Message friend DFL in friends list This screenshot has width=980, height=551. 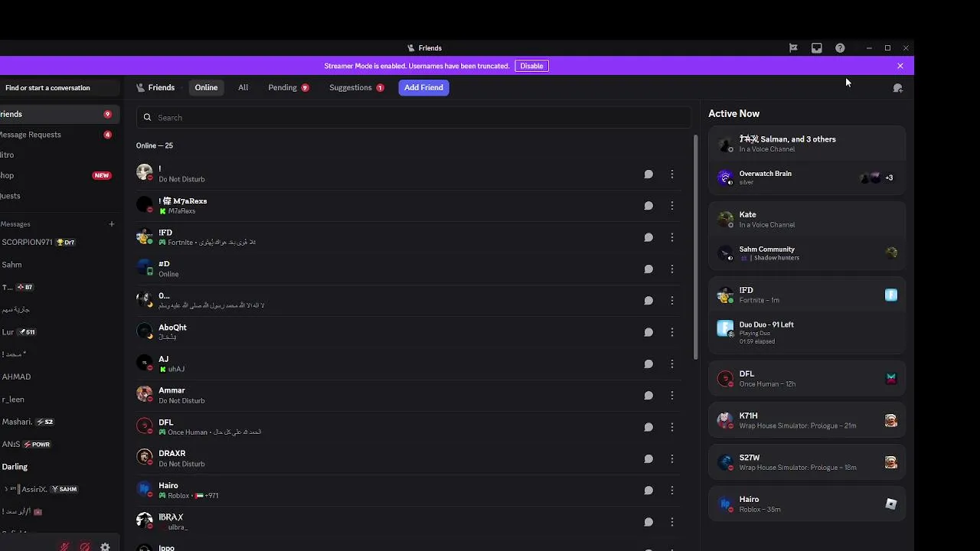tap(648, 427)
